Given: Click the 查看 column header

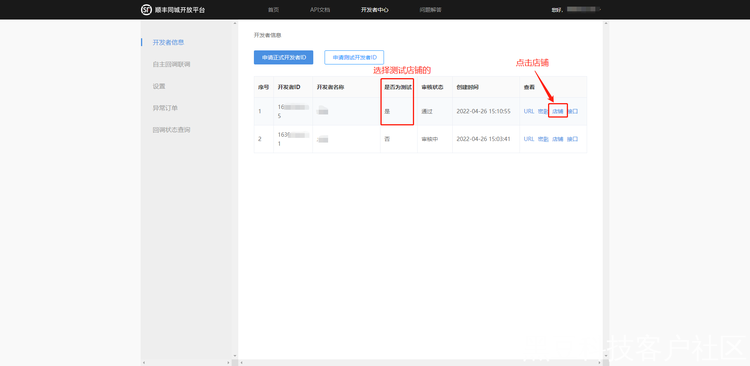Looking at the screenshot, I should [529, 88].
